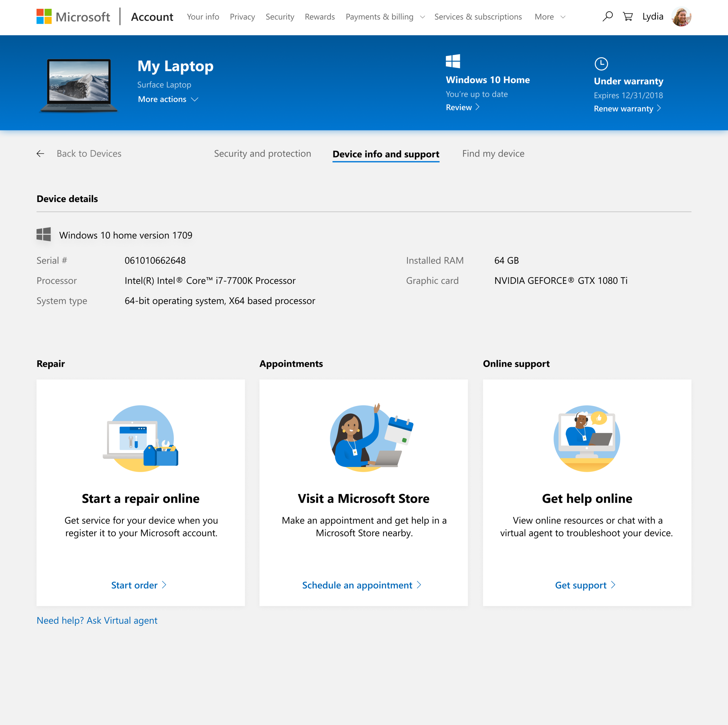Image resolution: width=728 pixels, height=725 pixels.
Task: Click the Account heading link
Action: (x=152, y=17)
